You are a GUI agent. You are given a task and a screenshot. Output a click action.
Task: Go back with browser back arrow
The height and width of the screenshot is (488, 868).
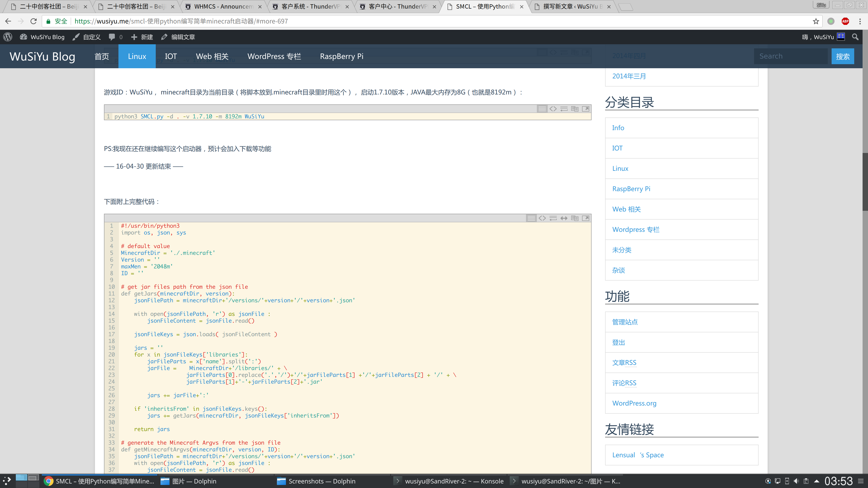point(8,21)
